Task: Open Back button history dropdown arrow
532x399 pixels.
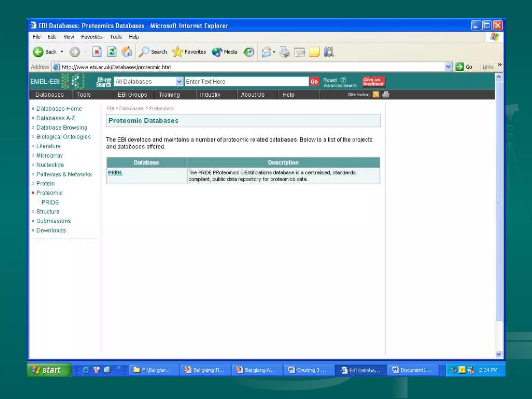Action: point(62,52)
